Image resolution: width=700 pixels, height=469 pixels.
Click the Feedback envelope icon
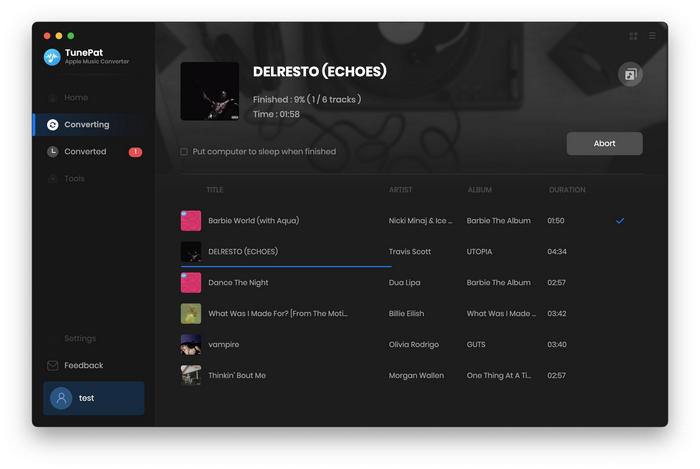[x=53, y=365]
